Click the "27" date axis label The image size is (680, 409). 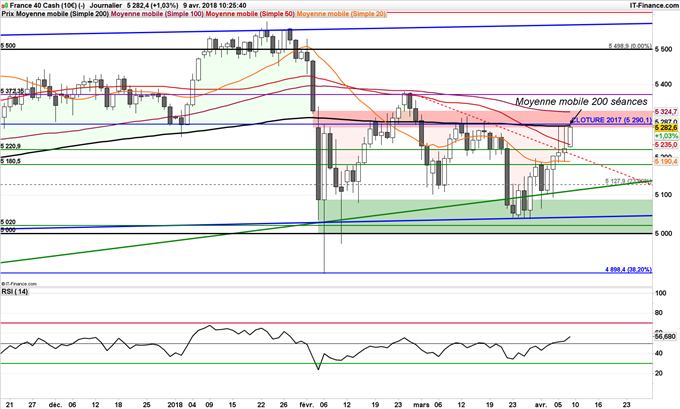tap(32, 405)
